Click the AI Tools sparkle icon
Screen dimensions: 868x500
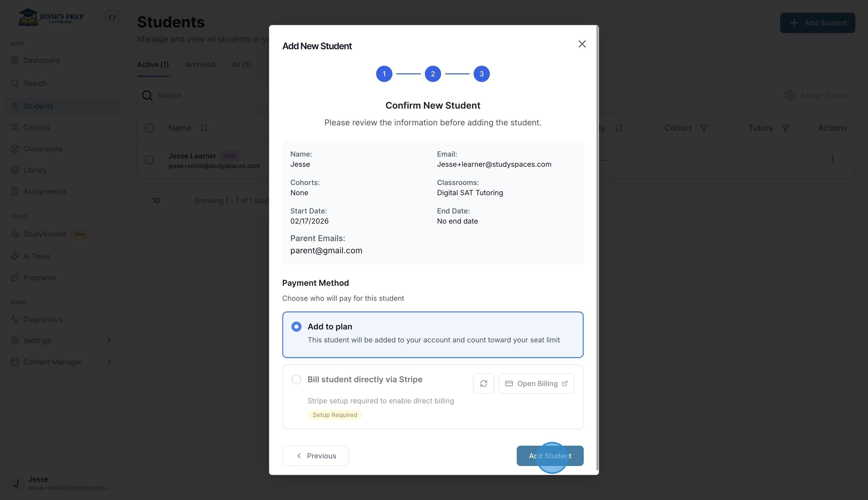click(x=14, y=257)
